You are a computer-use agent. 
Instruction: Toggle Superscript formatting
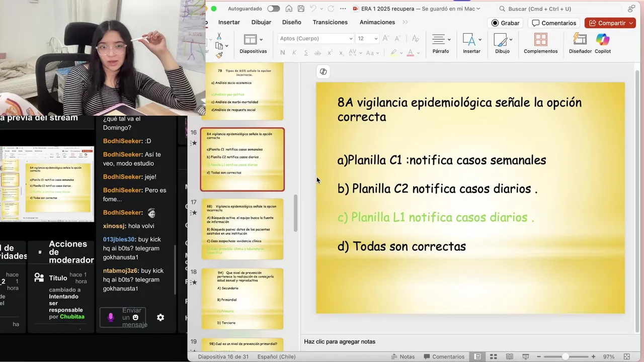pyautogui.click(x=330, y=53)
